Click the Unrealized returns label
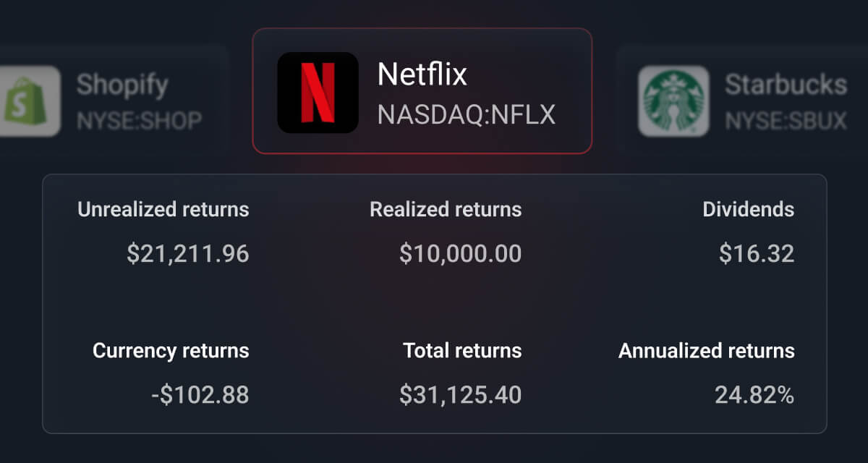Image resolution: width=868 pixels, height=463 pixels. 163,210
